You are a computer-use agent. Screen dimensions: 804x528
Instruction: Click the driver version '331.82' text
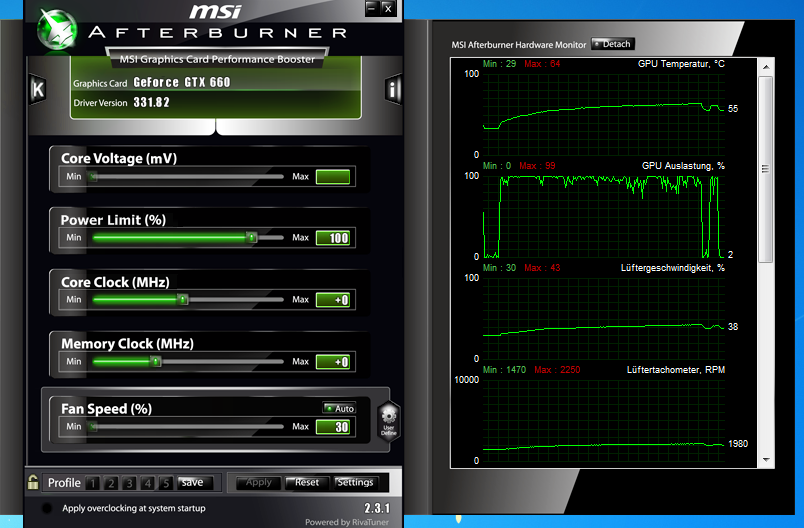point(151,103)
